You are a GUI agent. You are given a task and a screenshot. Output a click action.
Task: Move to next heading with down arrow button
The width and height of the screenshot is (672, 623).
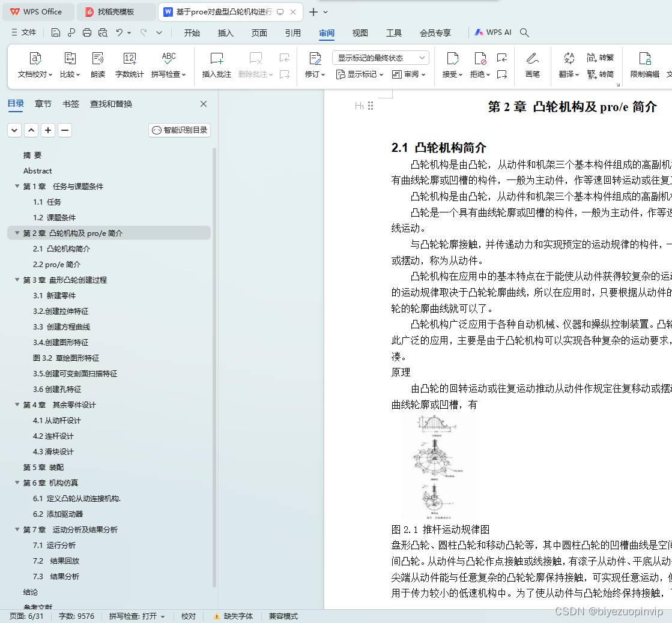[x=14, y=130]
